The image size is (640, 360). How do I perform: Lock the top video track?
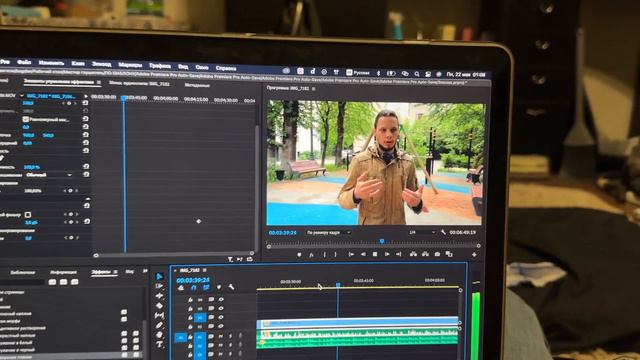click(190, 300)
